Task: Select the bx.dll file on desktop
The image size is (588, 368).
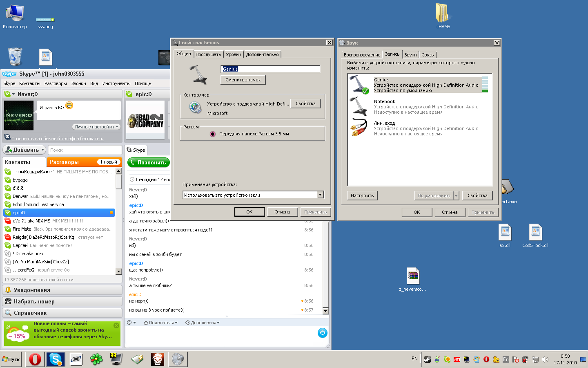Action: (x=505, y=236)
